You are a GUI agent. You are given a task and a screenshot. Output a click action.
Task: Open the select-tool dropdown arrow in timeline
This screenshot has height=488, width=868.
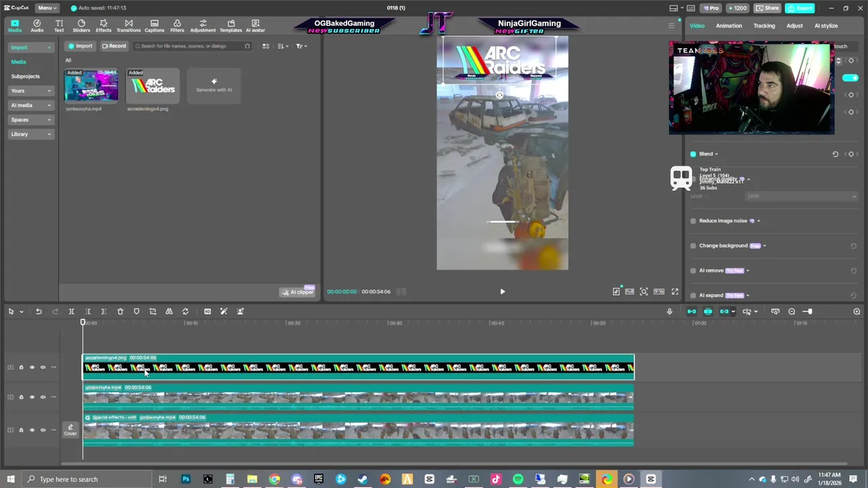pyautogui.click(x=21, y=312)
